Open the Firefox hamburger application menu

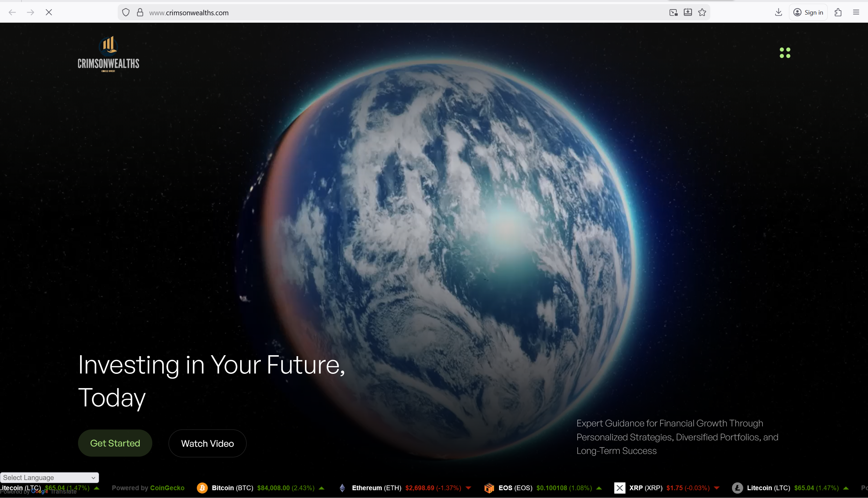tap(856, 13)
